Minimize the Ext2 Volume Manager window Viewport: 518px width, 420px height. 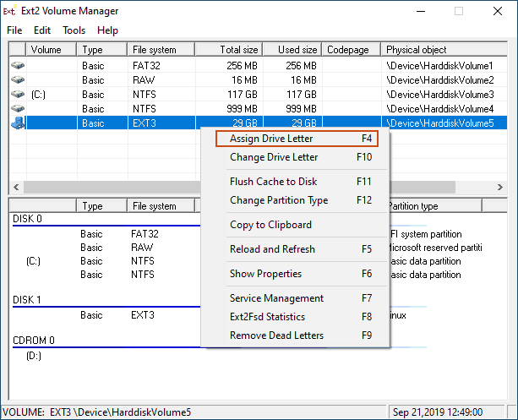point(421,11)
